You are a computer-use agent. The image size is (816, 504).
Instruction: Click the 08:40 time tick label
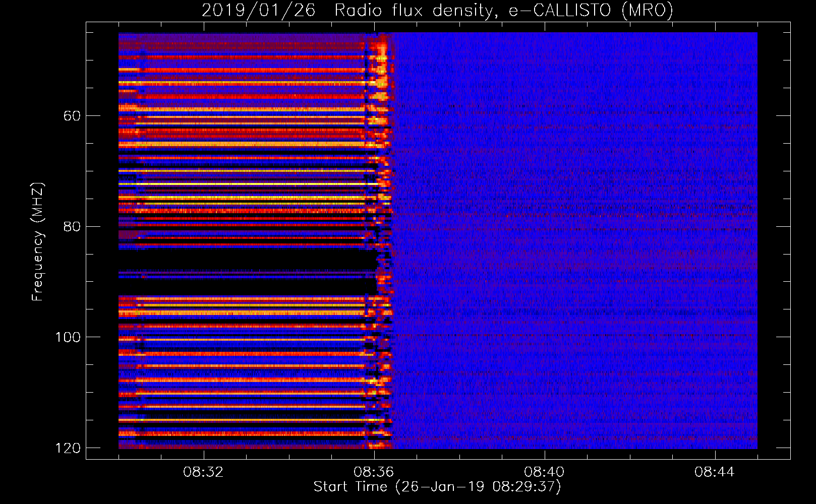[x=545, y=472]
